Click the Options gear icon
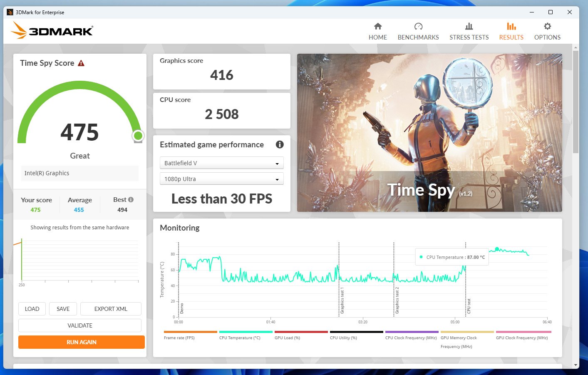 pyautogui.click(x=547, y=27)
